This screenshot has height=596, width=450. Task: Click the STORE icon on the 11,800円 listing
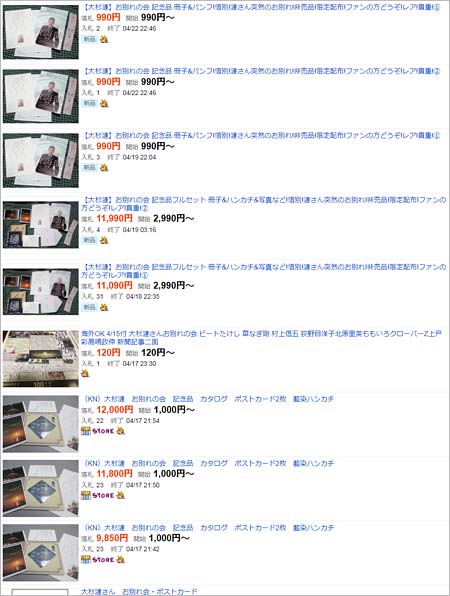pyautogui.click(x=98, y=495)
